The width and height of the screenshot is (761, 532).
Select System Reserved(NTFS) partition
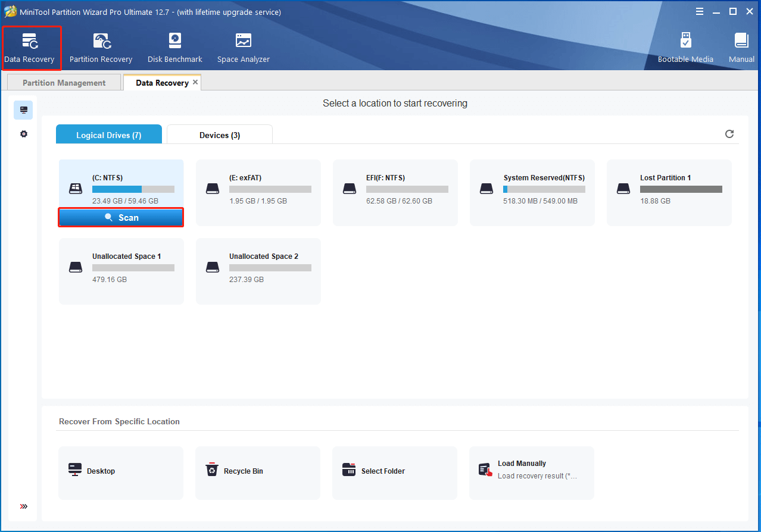pos(532,193)
